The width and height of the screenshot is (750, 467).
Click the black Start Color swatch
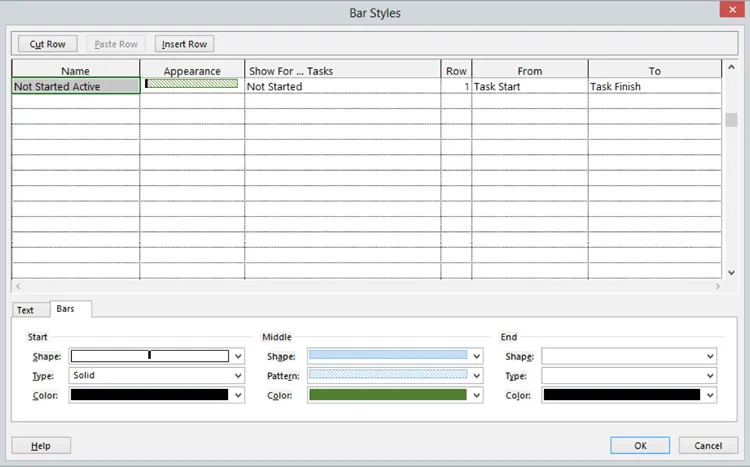pyautogui.click(x=150, y=395)
